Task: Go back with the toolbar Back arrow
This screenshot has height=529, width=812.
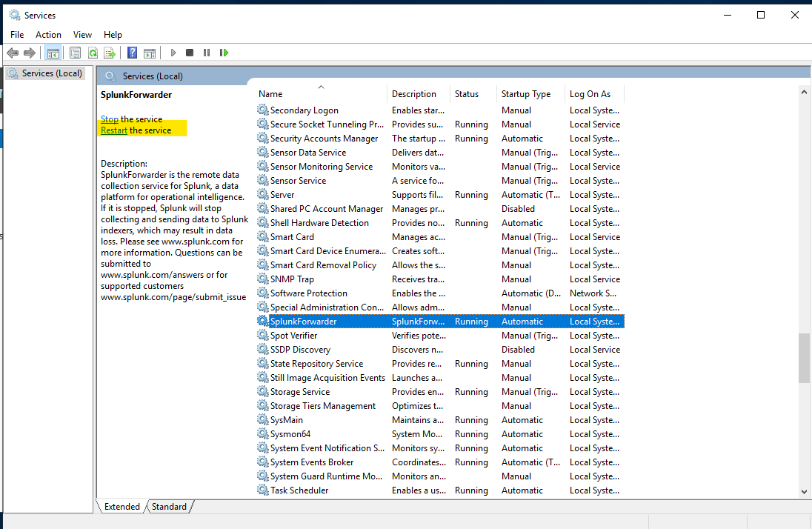Action: coord(13,53)
